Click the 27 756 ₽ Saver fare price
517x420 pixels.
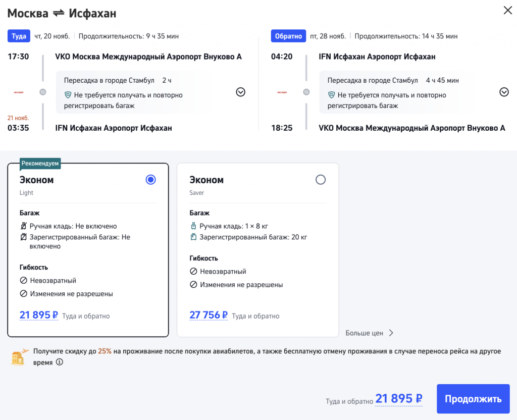209,316
